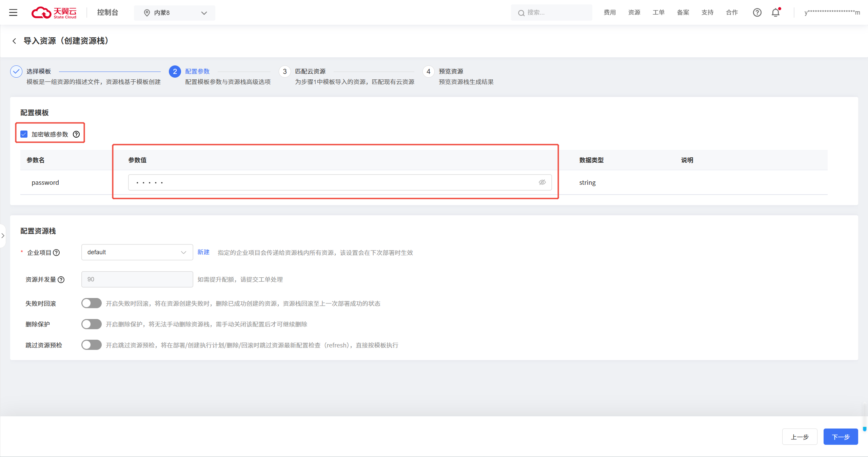Open the 费用 menu
Image resolution: width=868 pixels, height=457 pixels.
(x=609, y=13)
